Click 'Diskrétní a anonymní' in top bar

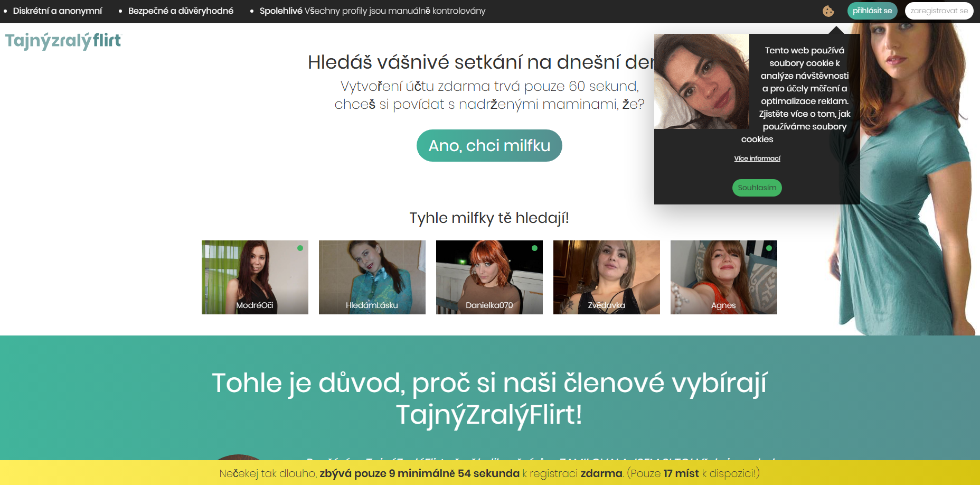click(x=58, y=11)
